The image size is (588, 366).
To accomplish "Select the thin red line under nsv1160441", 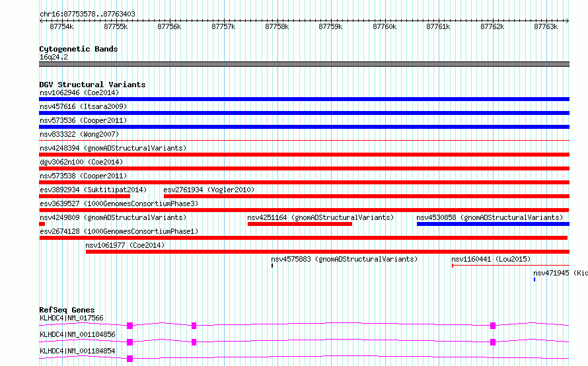I will point(511,266).
